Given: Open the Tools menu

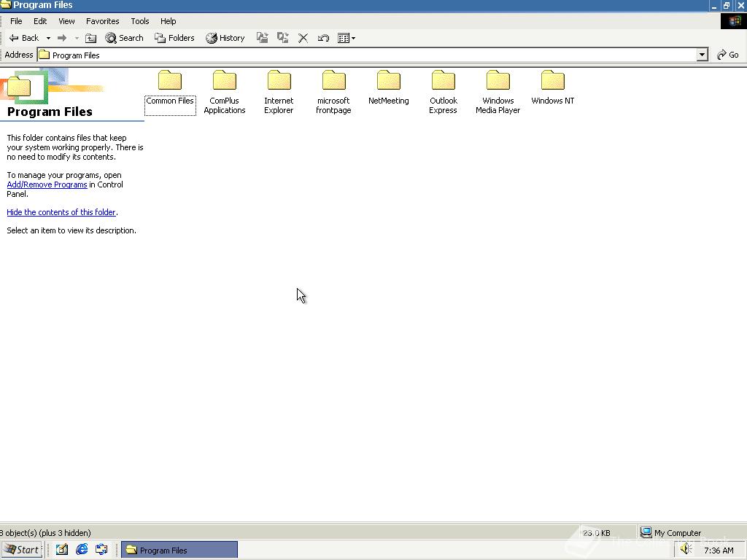Looking at the screenshot, I should point(140,21).
